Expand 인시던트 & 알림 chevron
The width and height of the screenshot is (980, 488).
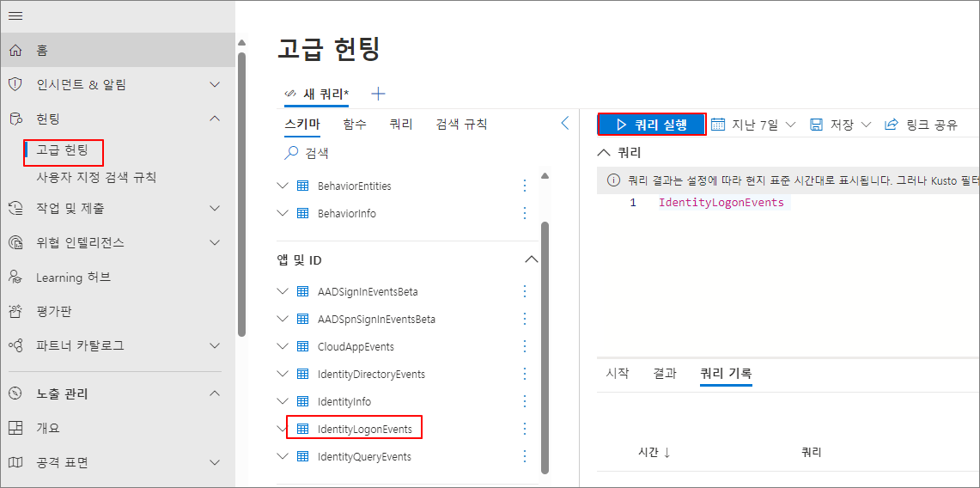tap(215, 84)
